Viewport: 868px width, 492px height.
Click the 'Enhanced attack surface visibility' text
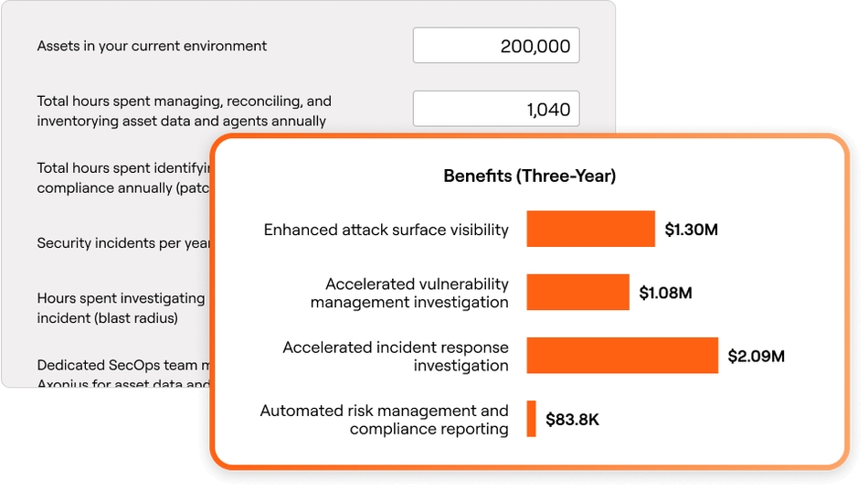386,230
